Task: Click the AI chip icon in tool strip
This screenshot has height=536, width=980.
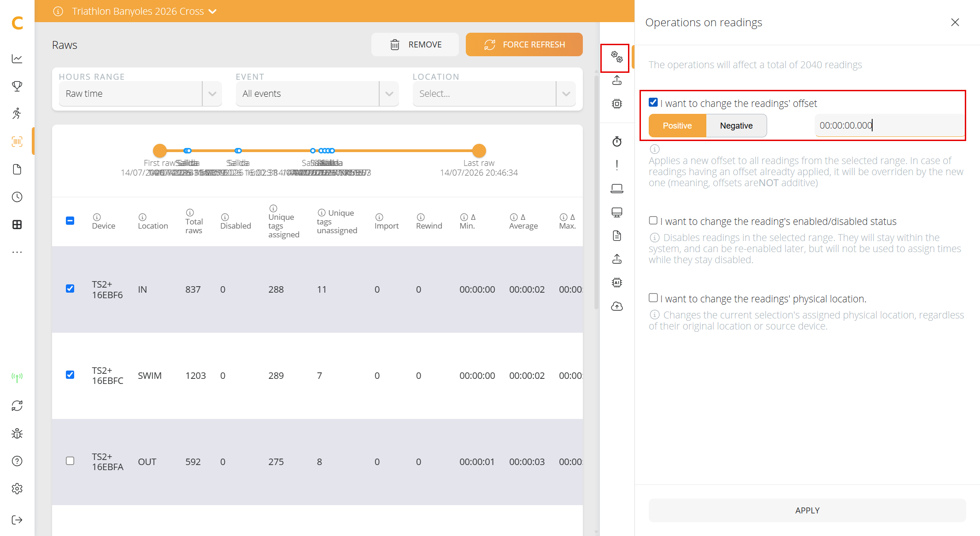Action: (x=617, y=283)
